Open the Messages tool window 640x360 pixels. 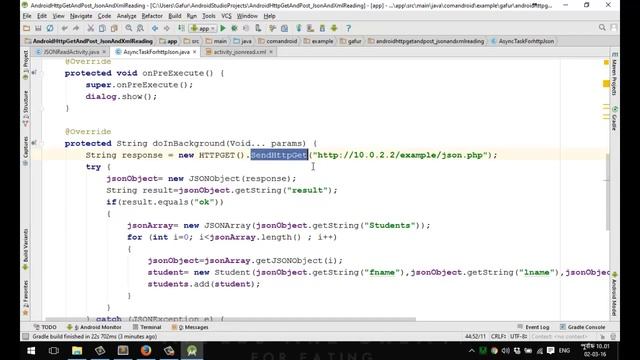190,327
